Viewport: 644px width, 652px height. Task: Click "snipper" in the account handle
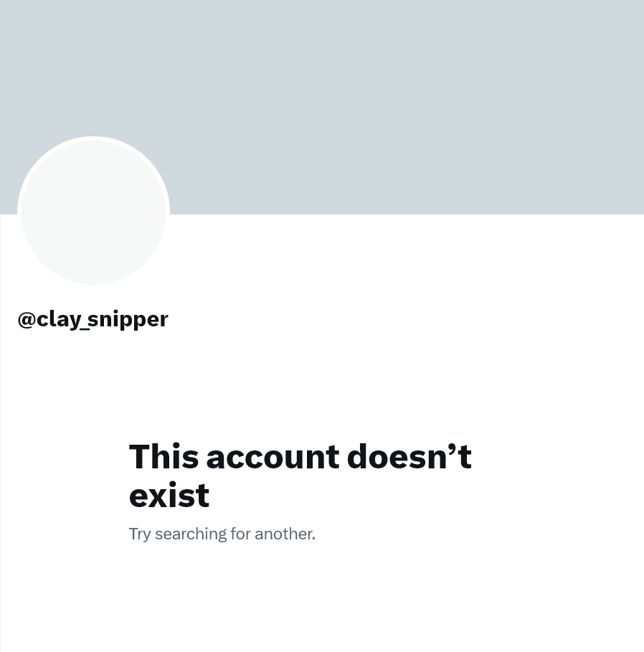tap(128, 319)
